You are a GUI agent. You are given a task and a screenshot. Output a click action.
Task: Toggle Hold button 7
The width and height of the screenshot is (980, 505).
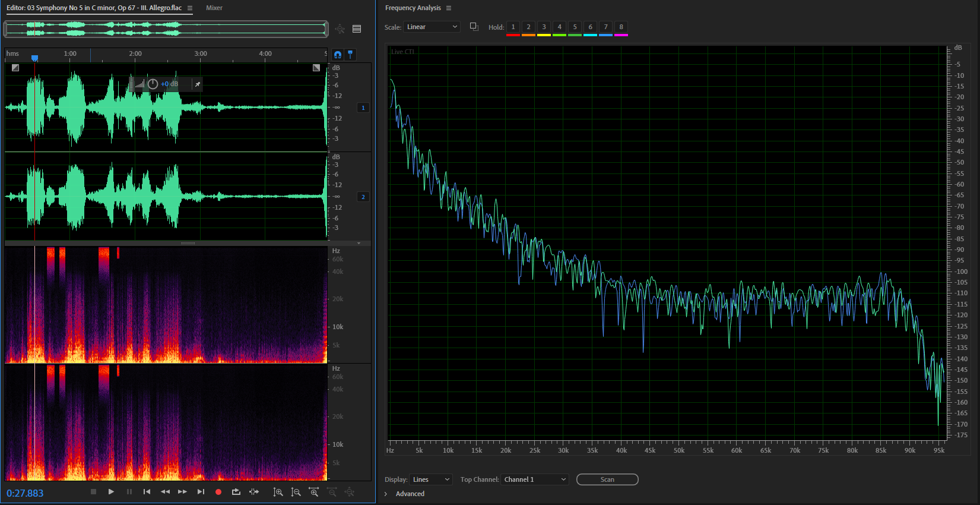pyautogui.click(x=606, y=27)
